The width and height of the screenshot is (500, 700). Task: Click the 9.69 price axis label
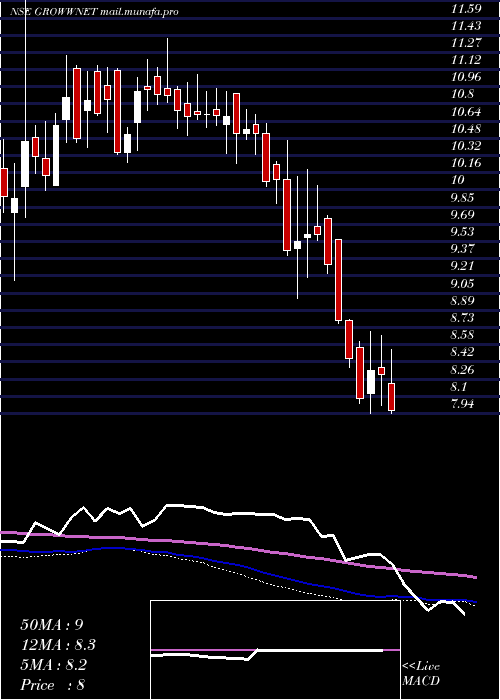click(x=464, y=215)
